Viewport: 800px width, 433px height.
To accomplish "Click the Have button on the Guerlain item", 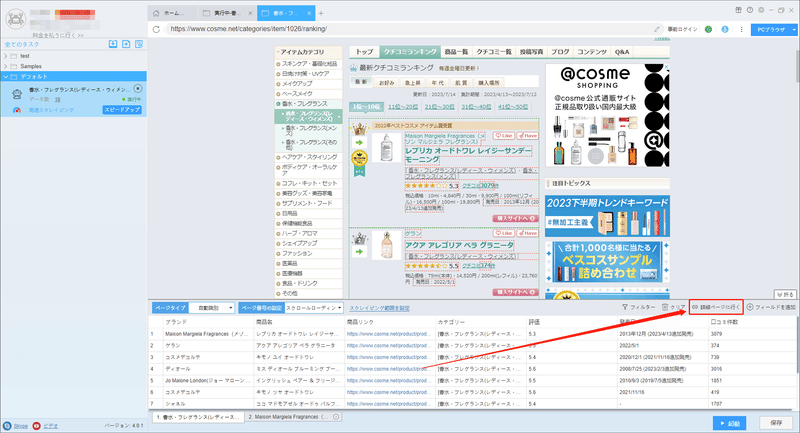I will [x=528, y=233].
